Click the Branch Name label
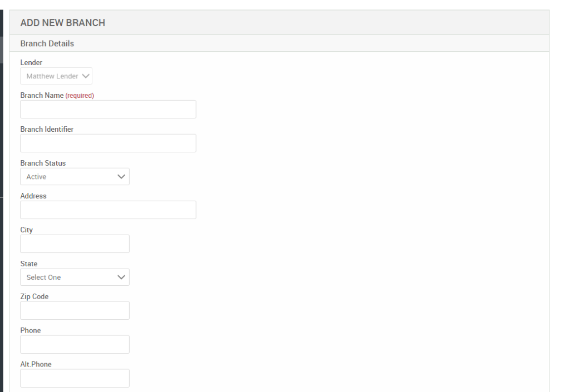This screenshot has width=570, height=392. [x=41, y=95]
